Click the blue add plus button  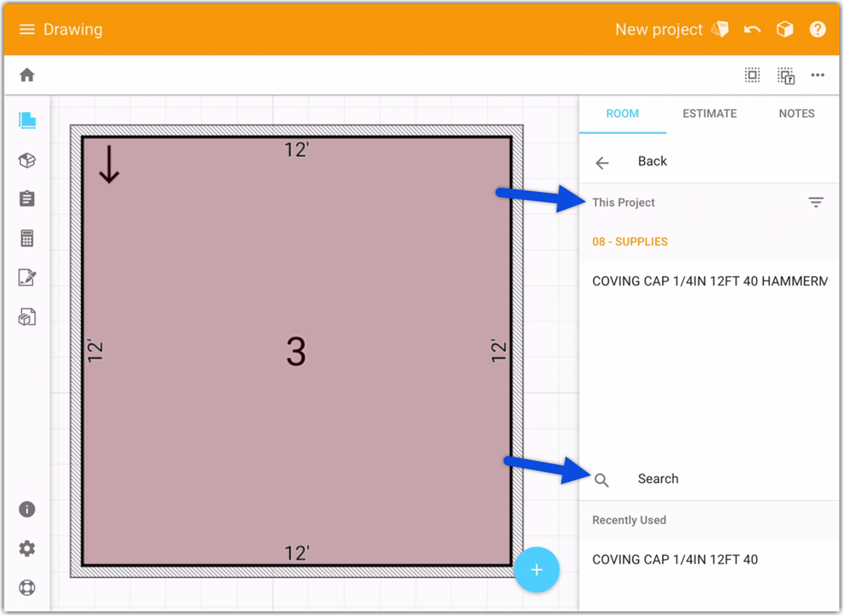coord(537,570)
